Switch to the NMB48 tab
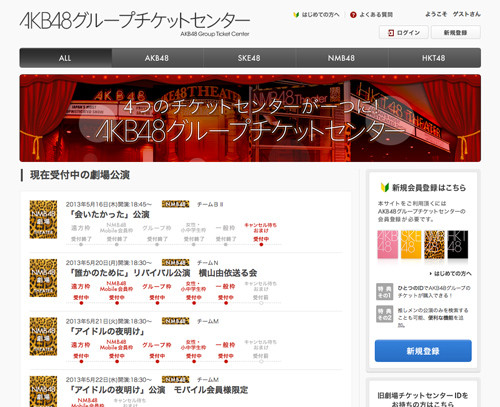 [x=342, y=58]
